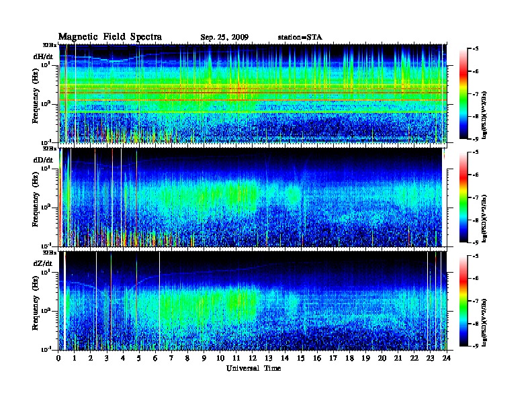
Task: Click hour tick label "10" on time axis
Action: tap(220, 358)
